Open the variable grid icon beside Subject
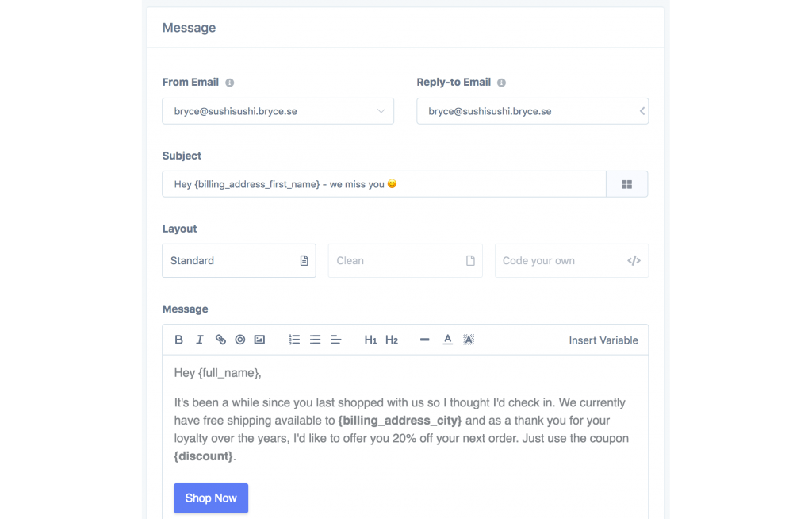812x519 pixels. point(626,183)
